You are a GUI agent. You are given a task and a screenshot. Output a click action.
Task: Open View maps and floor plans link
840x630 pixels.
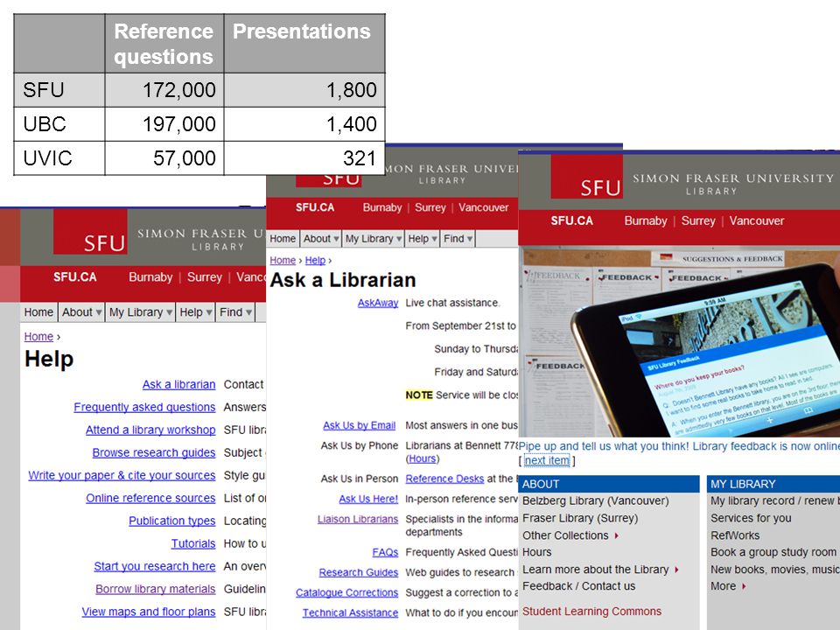(x=149, y=612)
